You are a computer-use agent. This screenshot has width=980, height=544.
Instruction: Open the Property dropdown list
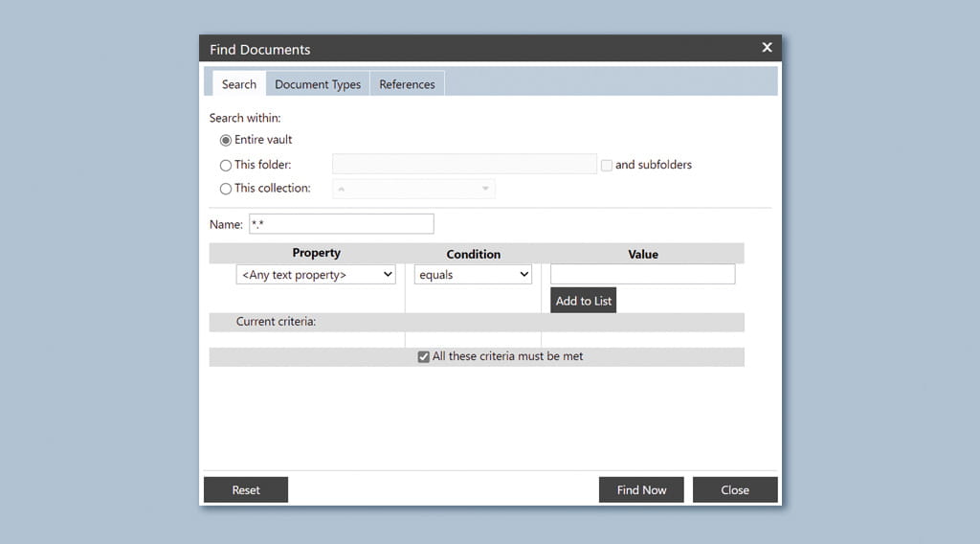[316, 275]
